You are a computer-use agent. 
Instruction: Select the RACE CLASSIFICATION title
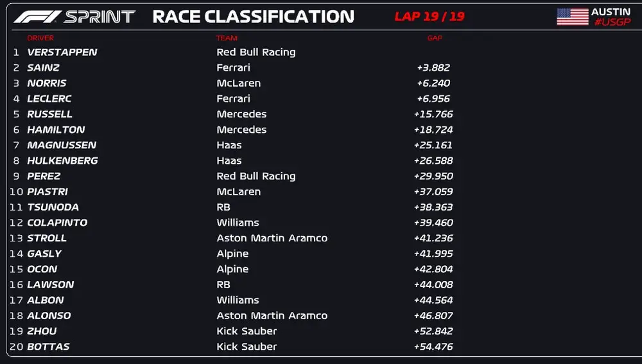[253, 17]
